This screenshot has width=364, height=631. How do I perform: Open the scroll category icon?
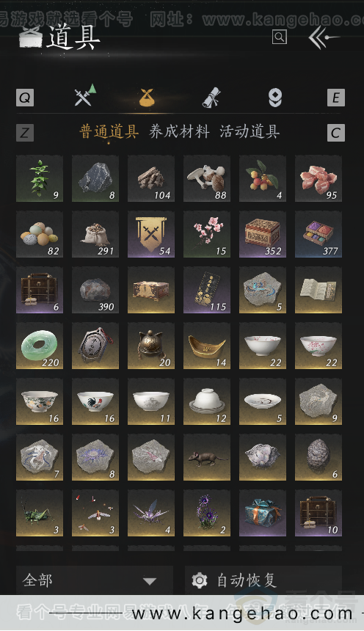[x=211, y=98]
